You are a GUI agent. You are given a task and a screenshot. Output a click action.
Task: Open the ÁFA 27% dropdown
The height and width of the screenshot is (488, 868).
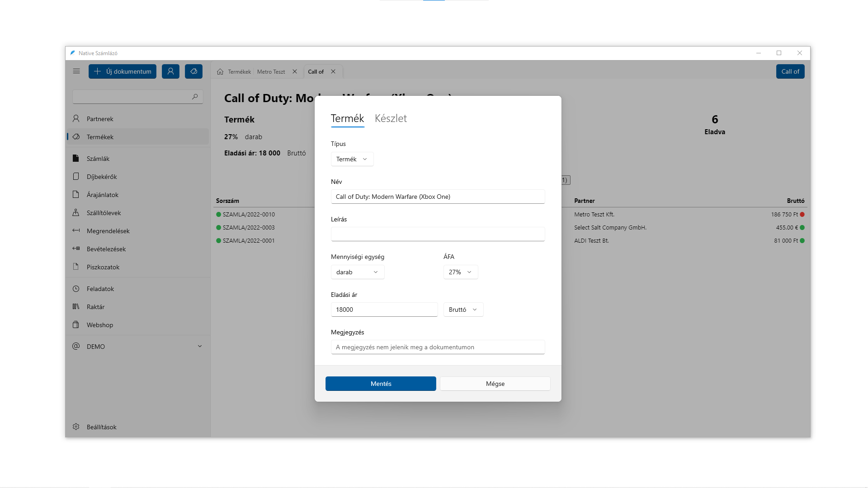pos(460,272)
